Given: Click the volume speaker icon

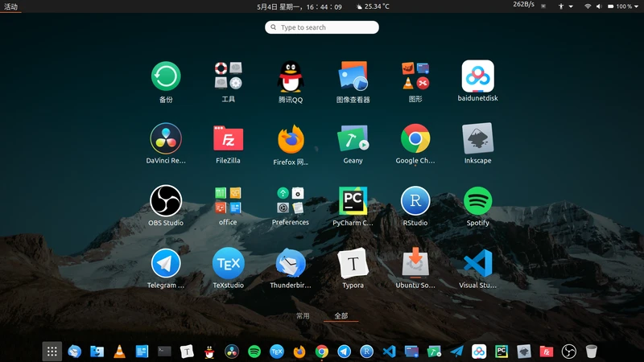Looking at the screenshot, I should click(599, 6).
